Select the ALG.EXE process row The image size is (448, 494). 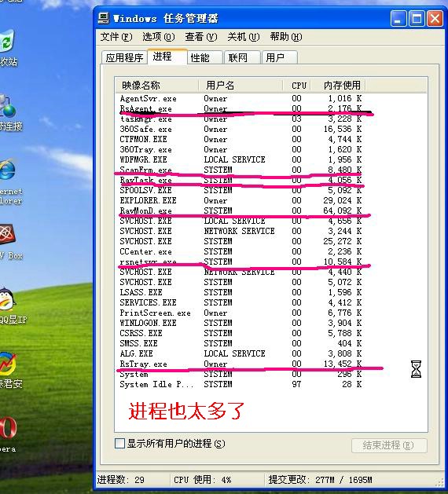241,353
